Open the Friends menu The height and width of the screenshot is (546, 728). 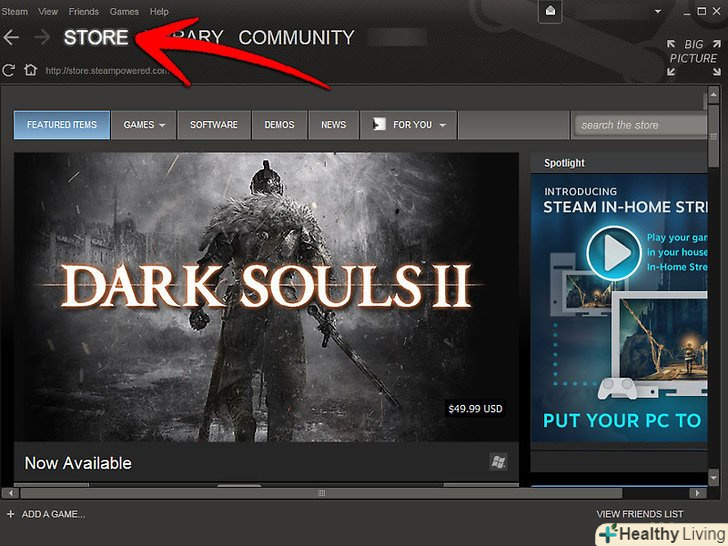[x=84, y=11]
